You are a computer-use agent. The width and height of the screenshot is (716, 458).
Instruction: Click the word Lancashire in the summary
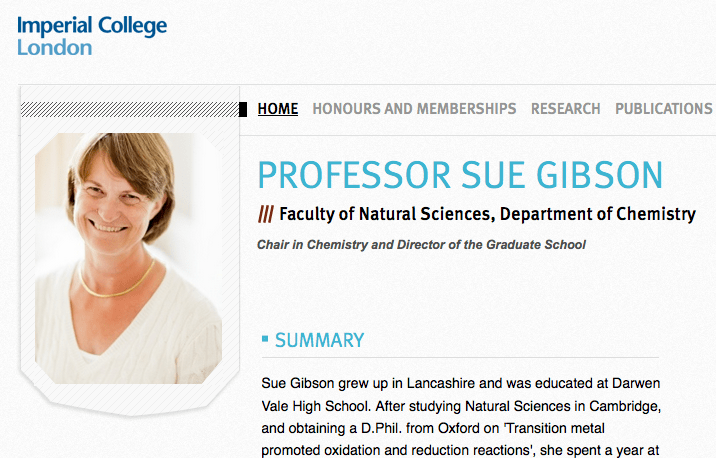pos(439,384)
